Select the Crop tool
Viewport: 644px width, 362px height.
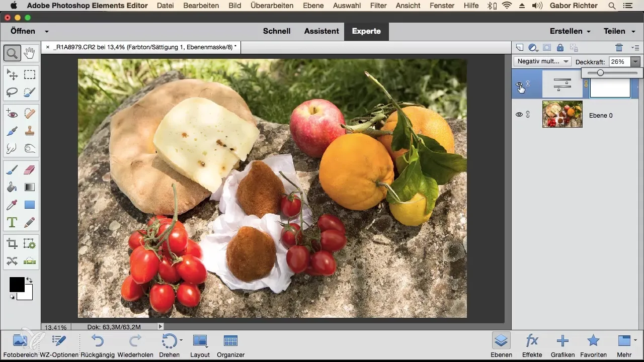point(12,244)
